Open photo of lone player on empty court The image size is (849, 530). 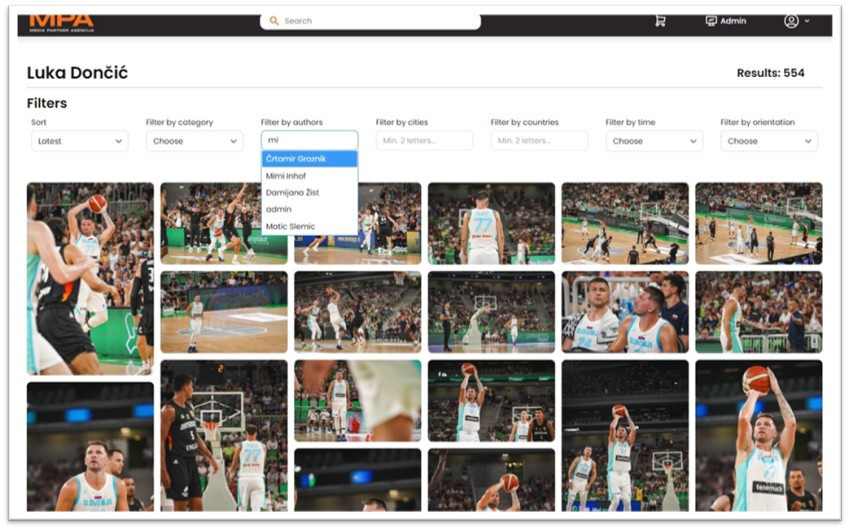[x=224, y=312]
